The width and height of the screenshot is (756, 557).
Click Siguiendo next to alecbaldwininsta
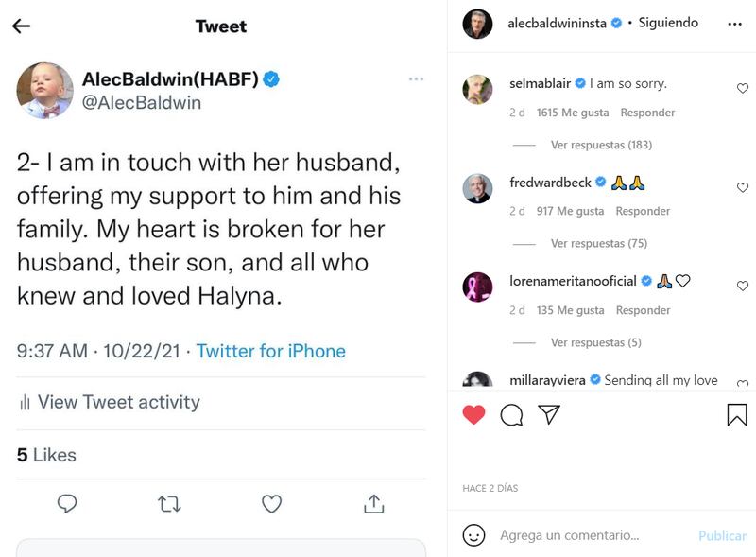[668, 23]
